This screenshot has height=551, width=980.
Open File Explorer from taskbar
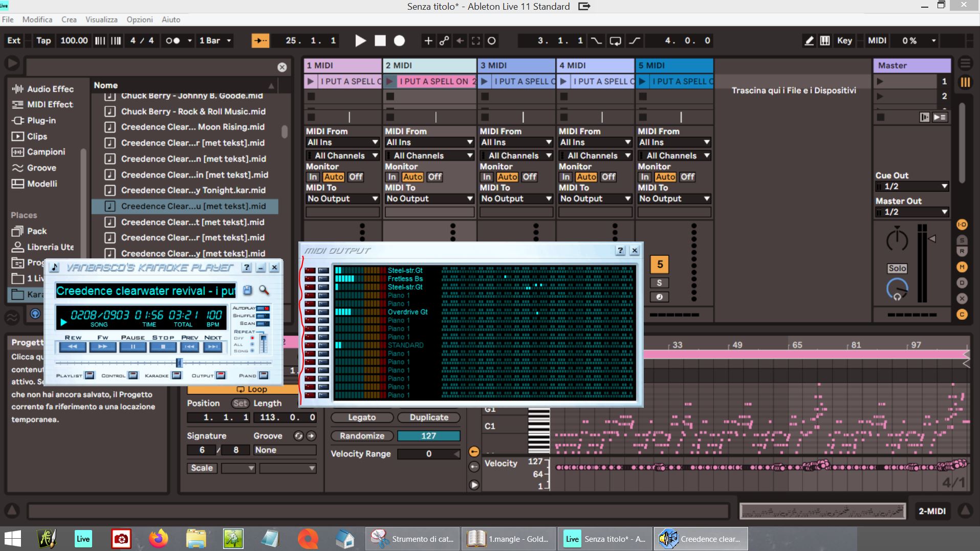click(x=196, y=539)
